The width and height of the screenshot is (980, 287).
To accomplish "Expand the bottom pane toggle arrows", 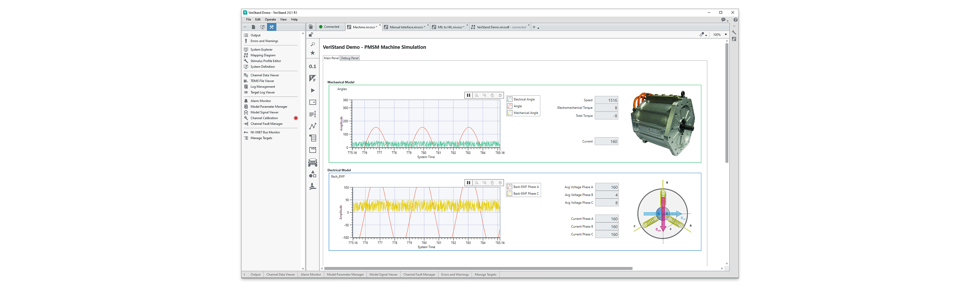I will [245, 275].
